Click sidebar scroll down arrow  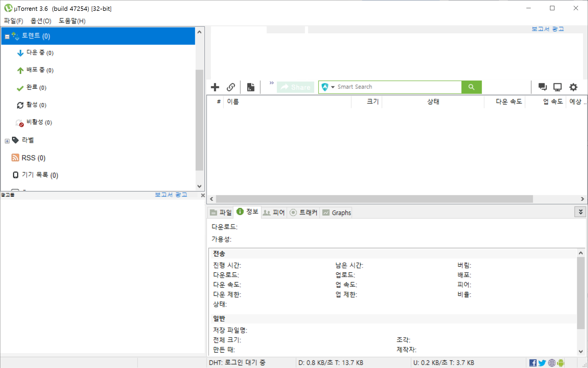(200, 186)
